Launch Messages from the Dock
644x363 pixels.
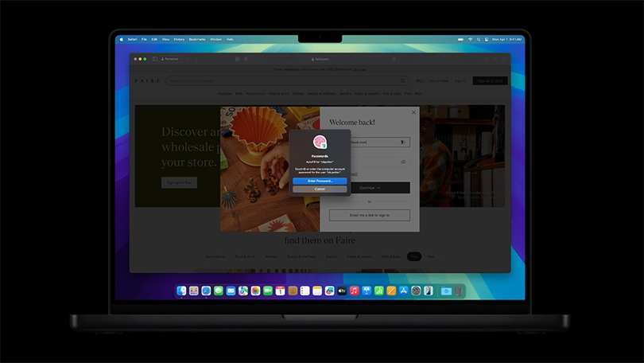click(x=218, y=291)
